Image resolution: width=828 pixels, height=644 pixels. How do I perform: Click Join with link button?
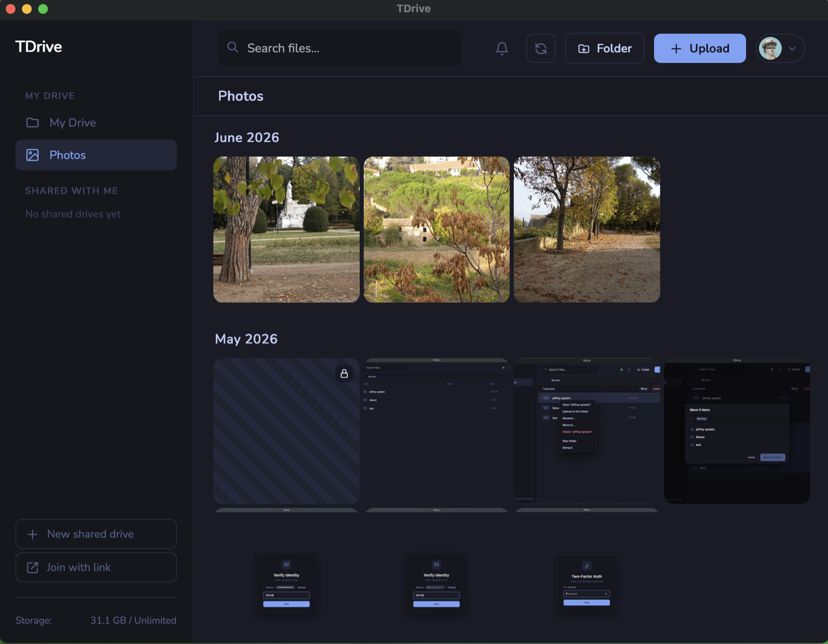point(96,567)
